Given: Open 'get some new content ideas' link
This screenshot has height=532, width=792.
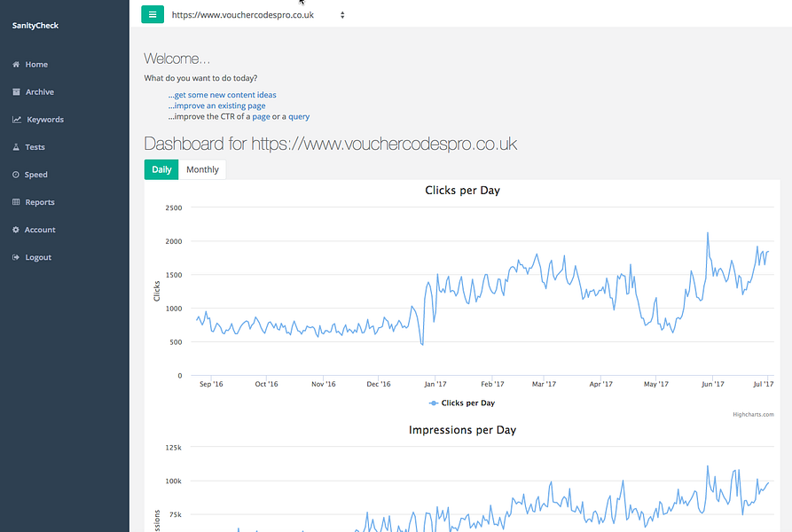Looking at the screenshot, I should click(x=221, y=94).
